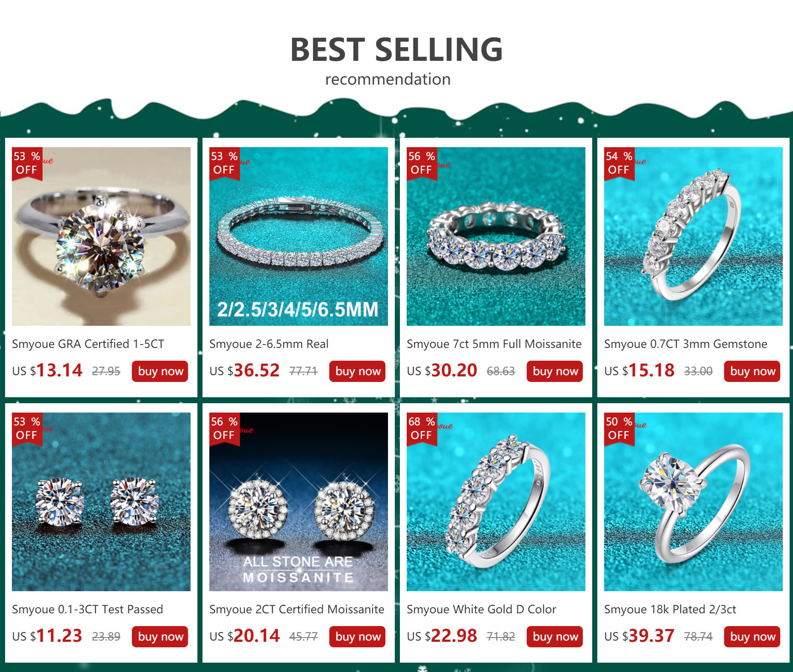View the full moissanite eternity band image
Viewport: 793px width, 672px height.
point(496,236)
